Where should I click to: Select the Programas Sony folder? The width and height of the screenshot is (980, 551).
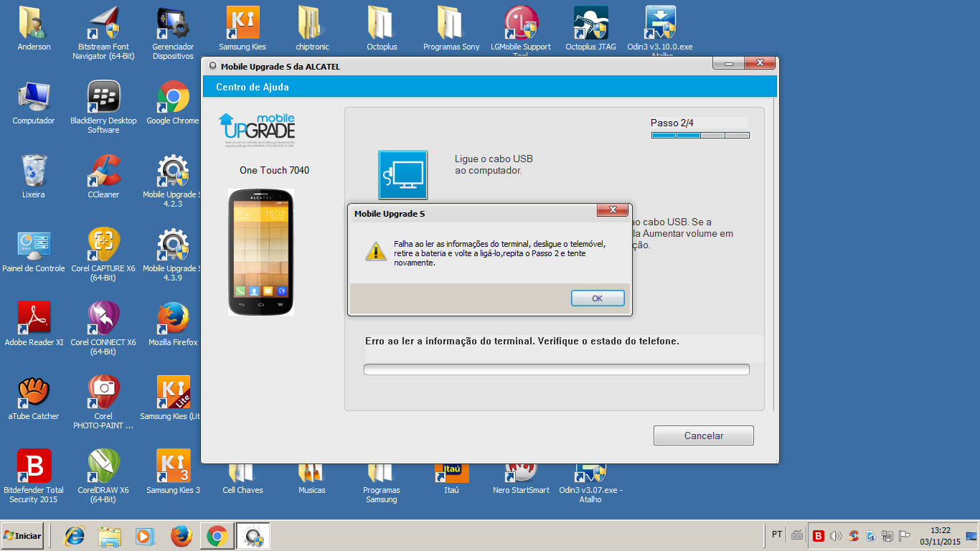point(451,29)
